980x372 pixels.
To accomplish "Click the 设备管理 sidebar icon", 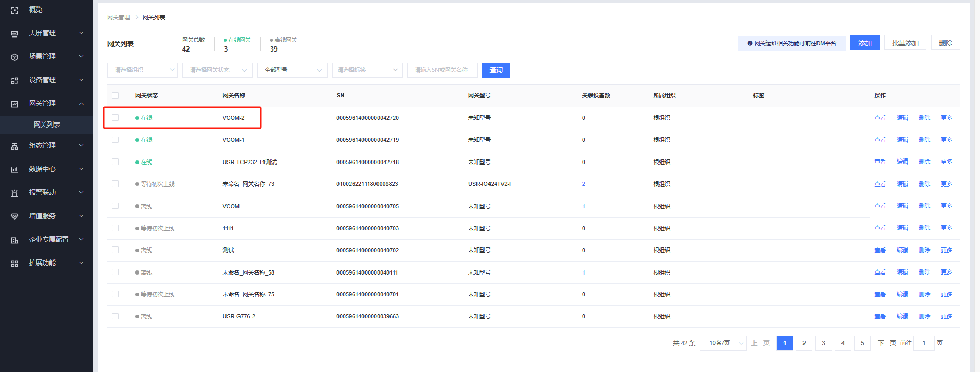I will [15, 80].
